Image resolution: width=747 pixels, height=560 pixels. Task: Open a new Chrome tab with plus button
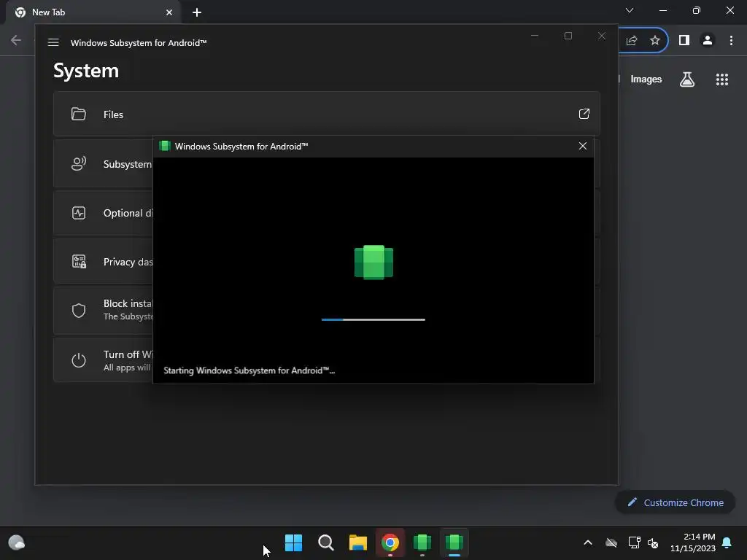click(x=197, y=12)
